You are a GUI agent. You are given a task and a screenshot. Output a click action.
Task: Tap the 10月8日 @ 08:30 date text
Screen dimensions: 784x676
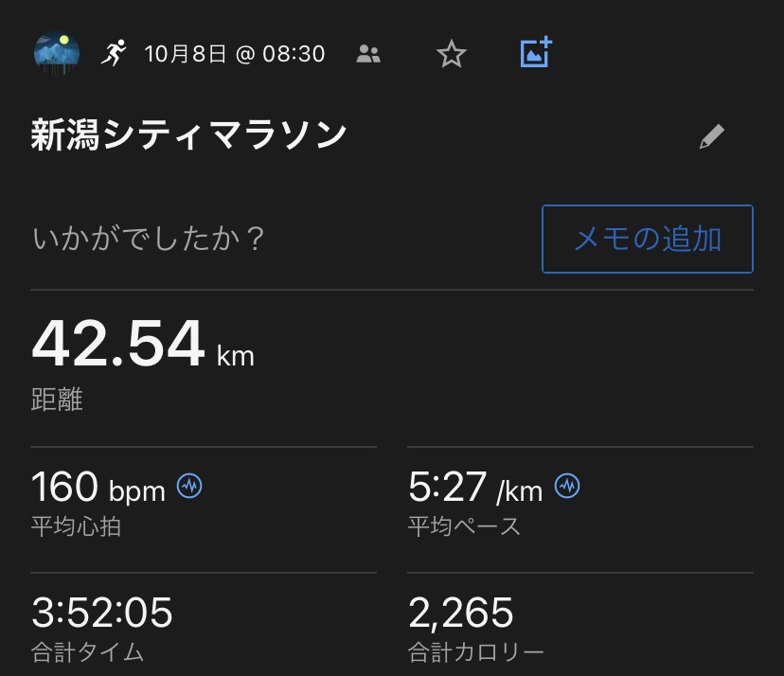(235, 54)
